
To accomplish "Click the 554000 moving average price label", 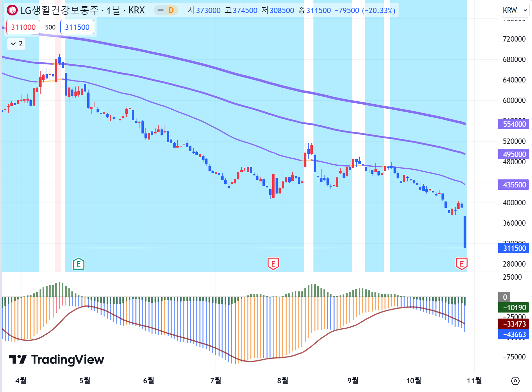I will pyautogui.click(x=514, y=124).
